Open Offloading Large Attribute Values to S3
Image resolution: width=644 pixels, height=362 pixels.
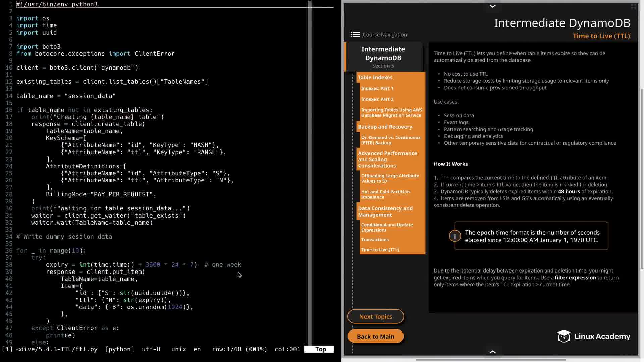(x=390, y=178)
